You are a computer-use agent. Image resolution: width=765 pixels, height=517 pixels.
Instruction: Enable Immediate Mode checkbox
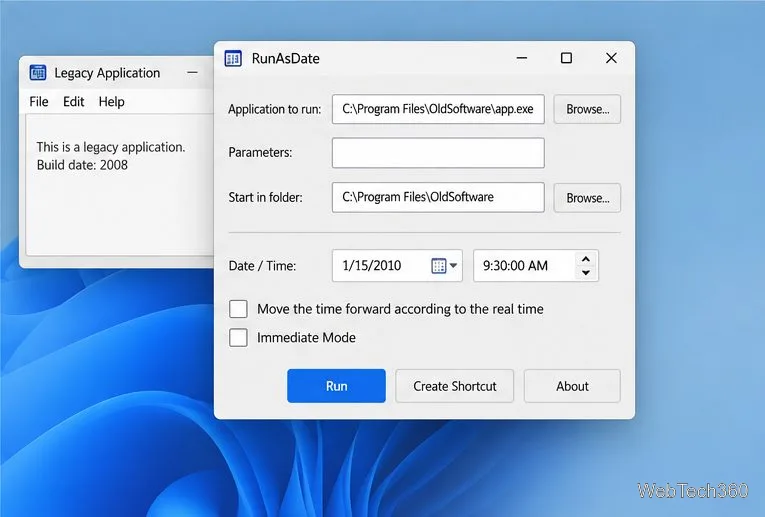[x=238, y=338]
